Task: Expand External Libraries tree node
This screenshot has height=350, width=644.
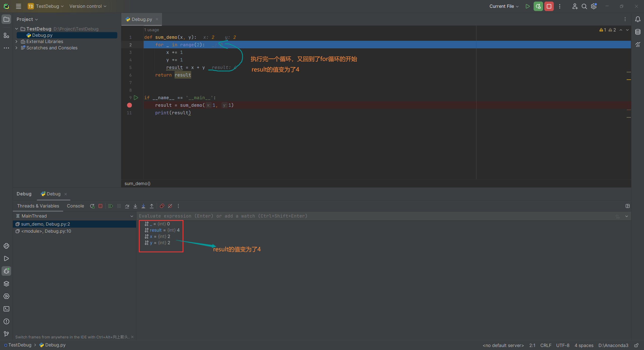Action: tap(17, 42)
